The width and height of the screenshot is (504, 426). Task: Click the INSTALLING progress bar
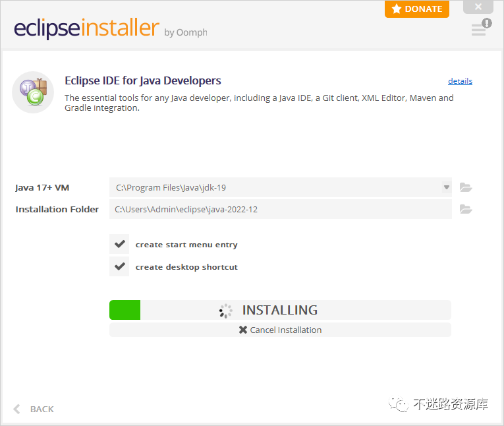tap(280, 310)
